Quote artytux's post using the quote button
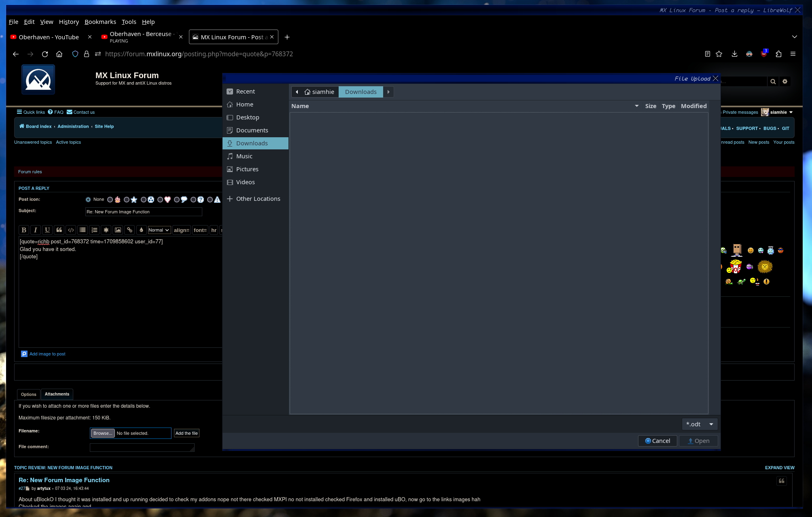This screenshot has width=812, height=517. (782, 481)
